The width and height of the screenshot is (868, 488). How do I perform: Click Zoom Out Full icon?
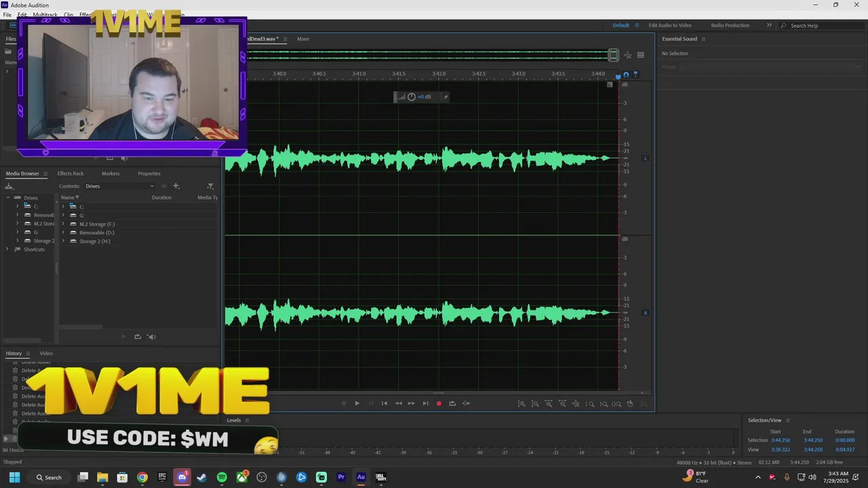pos(576,404)
